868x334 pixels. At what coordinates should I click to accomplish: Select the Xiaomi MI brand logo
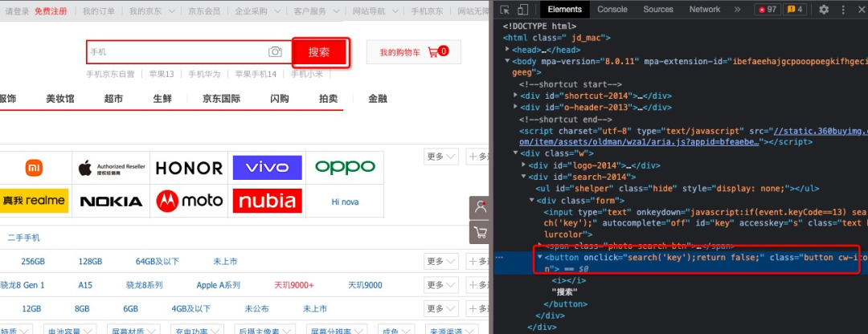click(34, 168)
